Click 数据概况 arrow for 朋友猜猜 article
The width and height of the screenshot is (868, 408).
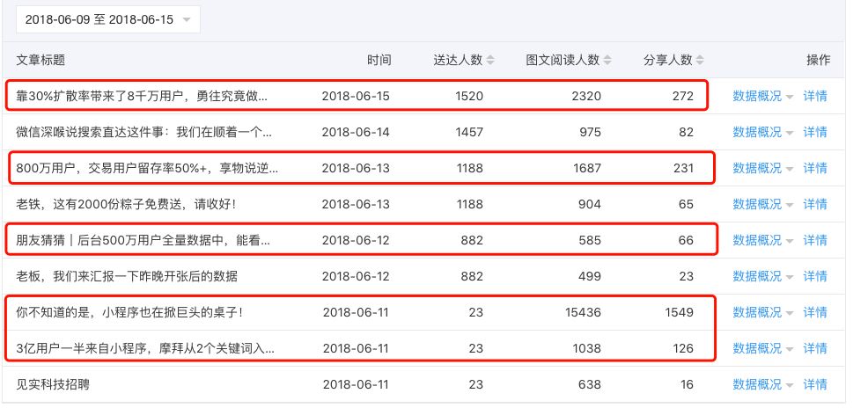click(790, 241)
